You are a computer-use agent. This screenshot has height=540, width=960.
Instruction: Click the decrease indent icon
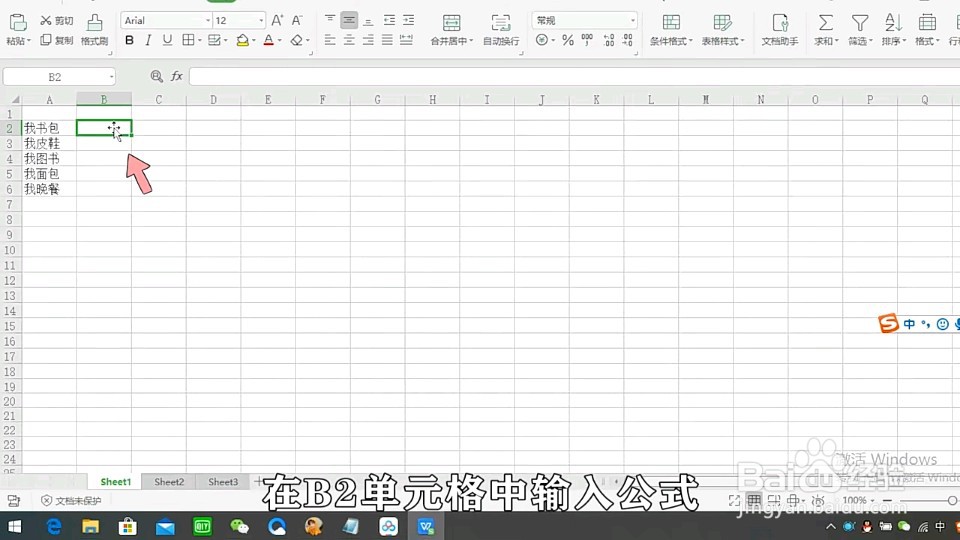[x=389, y=20]
